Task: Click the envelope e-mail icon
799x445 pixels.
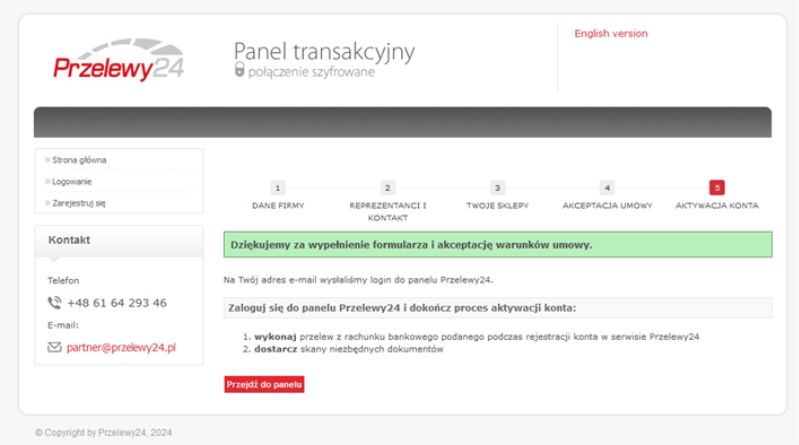Action: point(54,347)
